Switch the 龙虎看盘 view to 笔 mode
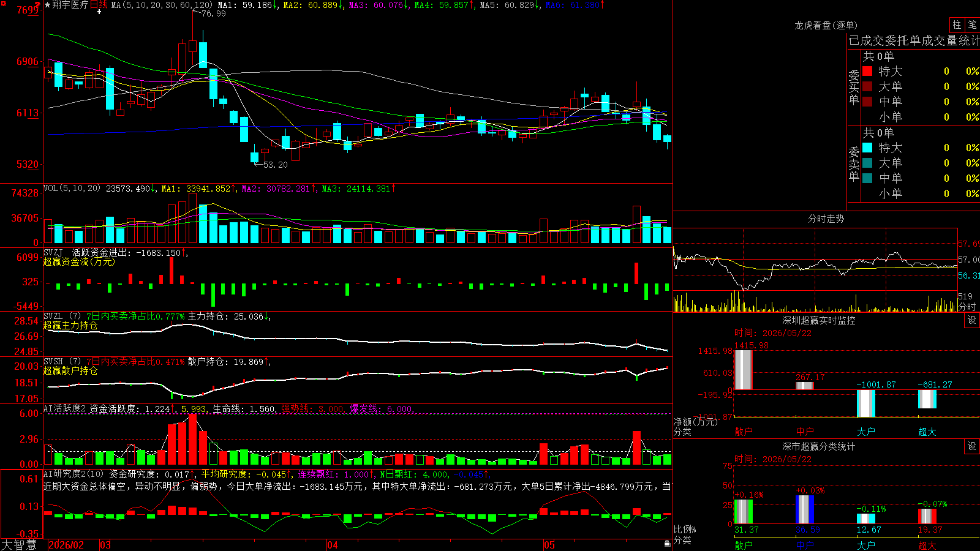 click(972, 24)
